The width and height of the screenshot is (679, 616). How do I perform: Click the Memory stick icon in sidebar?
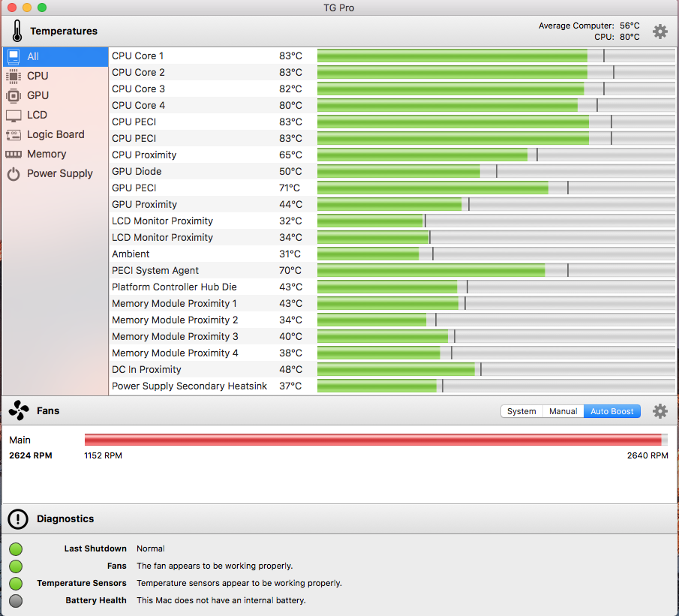(14, 155)
